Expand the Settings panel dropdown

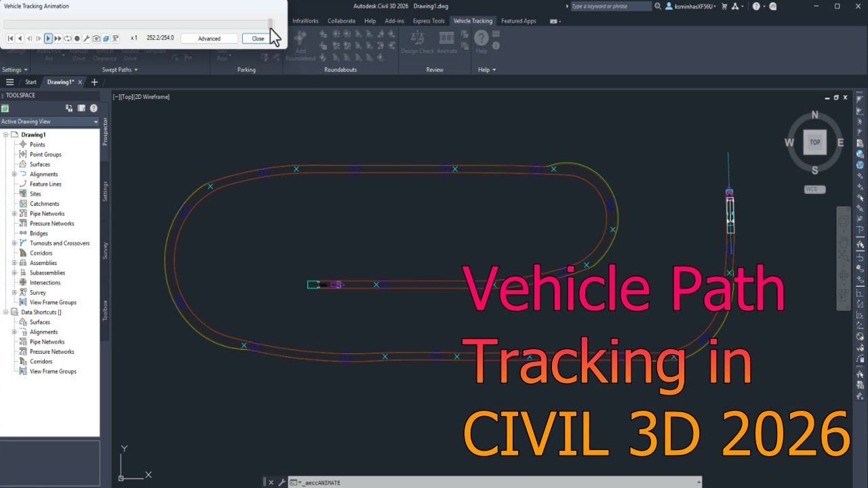tap(14, 70)
